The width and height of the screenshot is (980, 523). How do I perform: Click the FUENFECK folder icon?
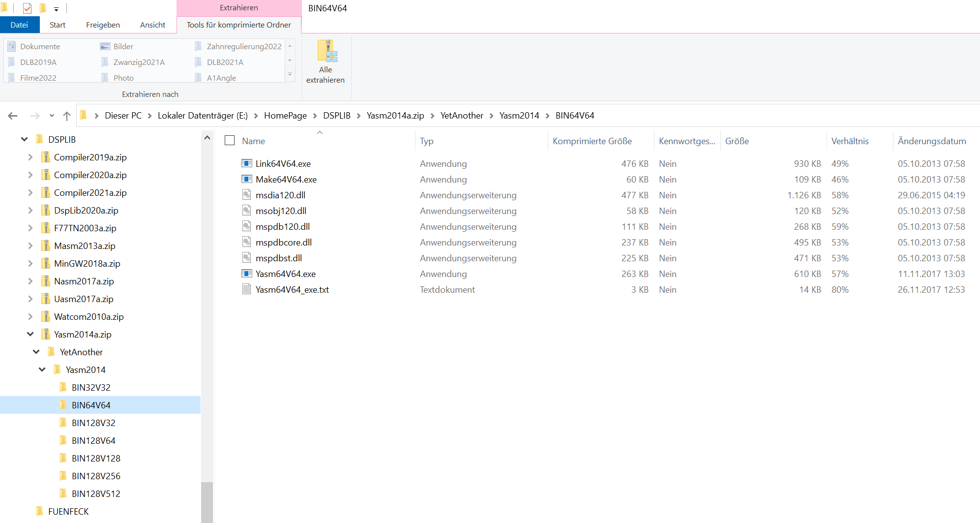click(39, 511)
